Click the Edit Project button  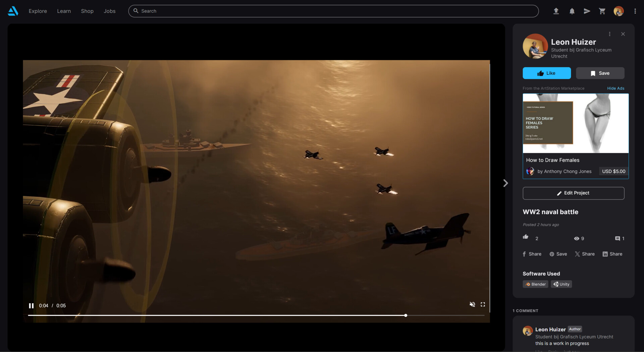coord(573,193)
